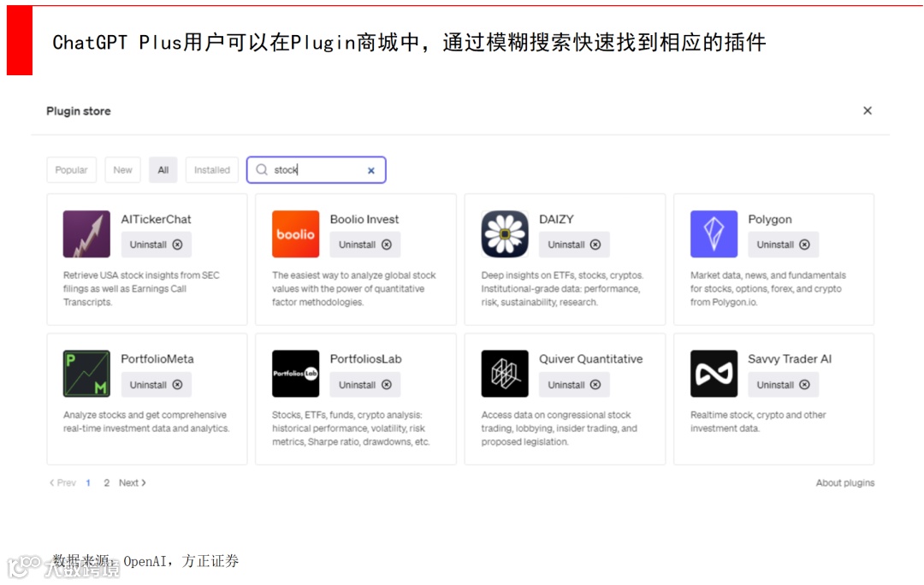Image resolution: width=924 pixels, height=585 pixels.
Task: Open results page 1
Action: point(88,482)
